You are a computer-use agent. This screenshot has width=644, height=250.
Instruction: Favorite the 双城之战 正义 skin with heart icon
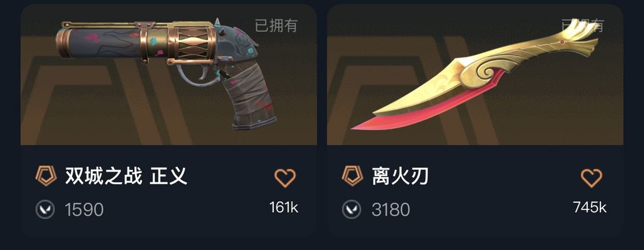coord(285,178)
